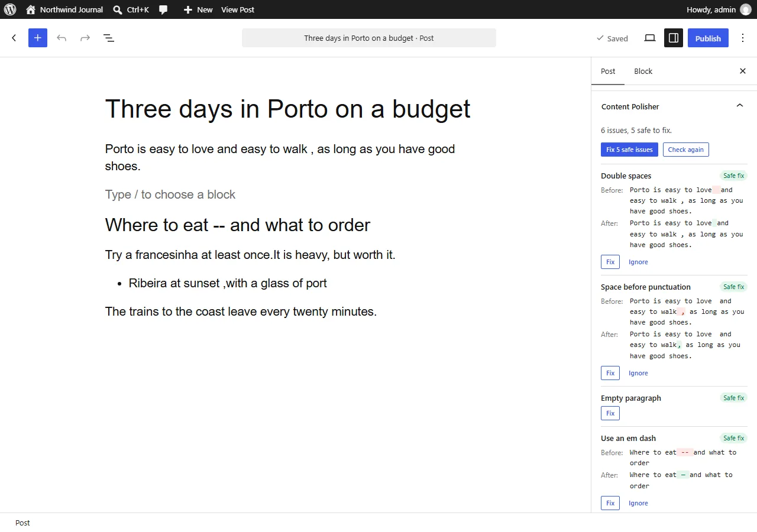Switch to the Block tab
Image resolution: width=757 pixels, height=532 pixels.
[x=643, y=71]
